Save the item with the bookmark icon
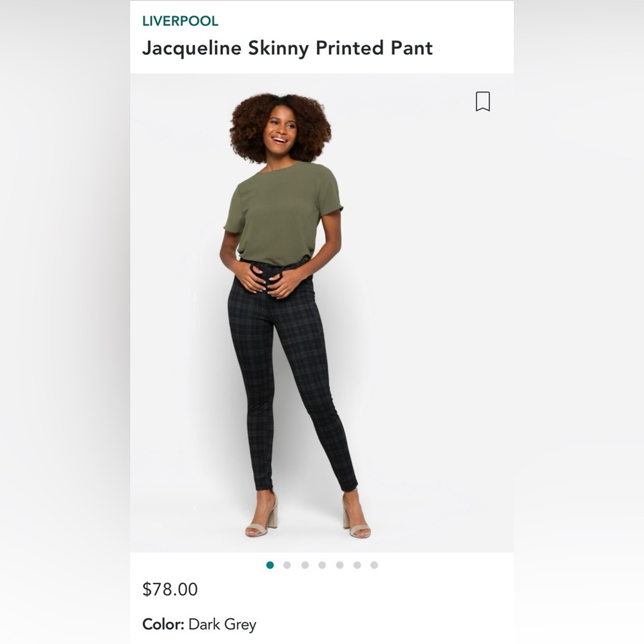 482,101
